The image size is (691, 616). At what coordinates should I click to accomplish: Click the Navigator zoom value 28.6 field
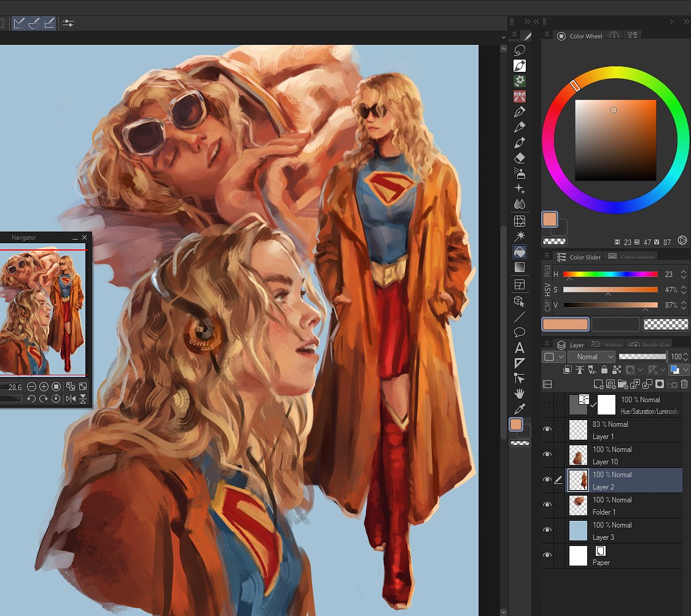click(x=12, y=387)
